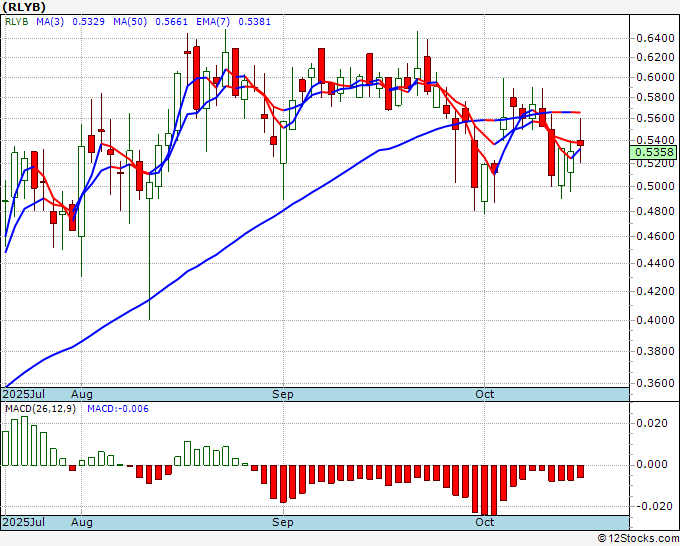The height and width of the screenshot is (546, 680).
Task: Click the 0.020 MACD axis label
Action: [x=652, y=423]
